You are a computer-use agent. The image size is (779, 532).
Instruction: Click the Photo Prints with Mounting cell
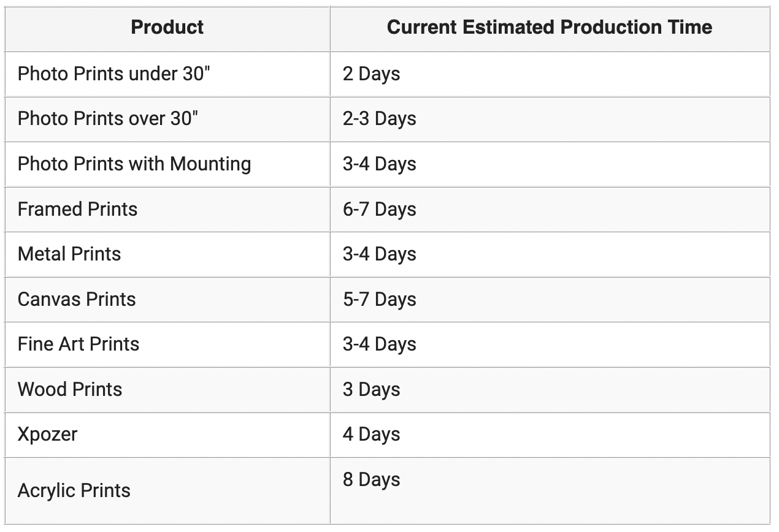(x=167, y=164)
